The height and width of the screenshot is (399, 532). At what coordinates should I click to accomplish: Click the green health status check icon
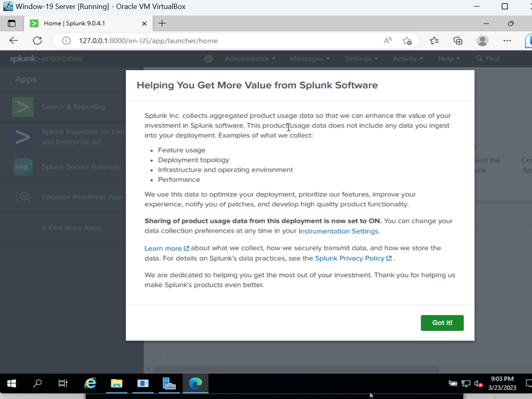209,58
